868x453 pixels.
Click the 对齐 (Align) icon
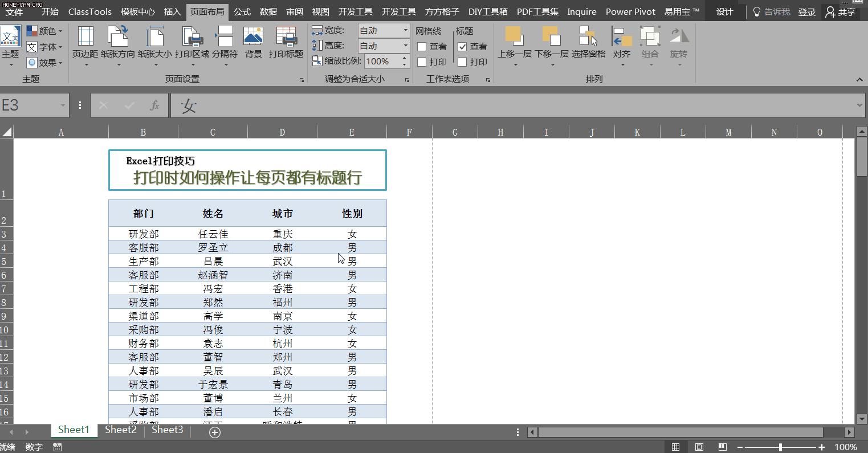pyautogui.click(x=621, y=43)
